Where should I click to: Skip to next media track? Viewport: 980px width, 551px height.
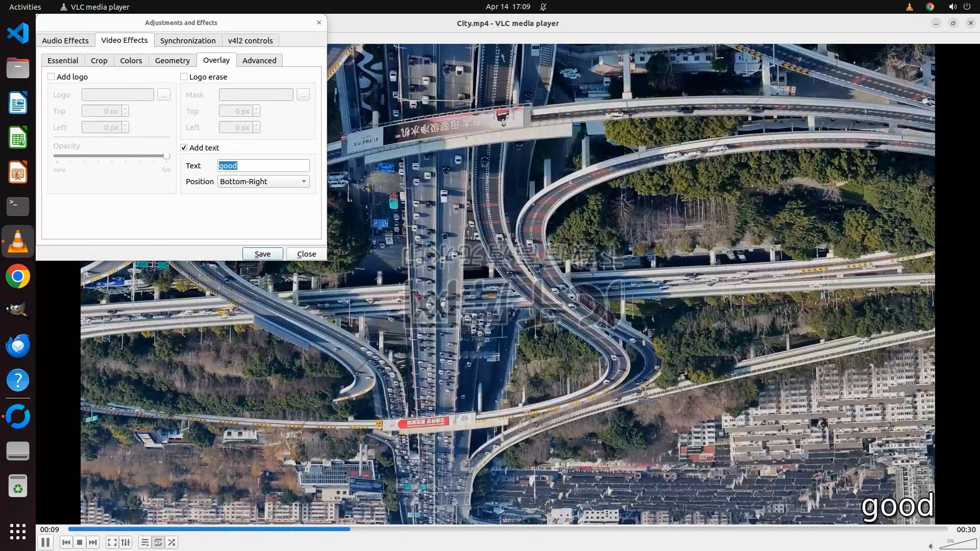pos(93,542)
